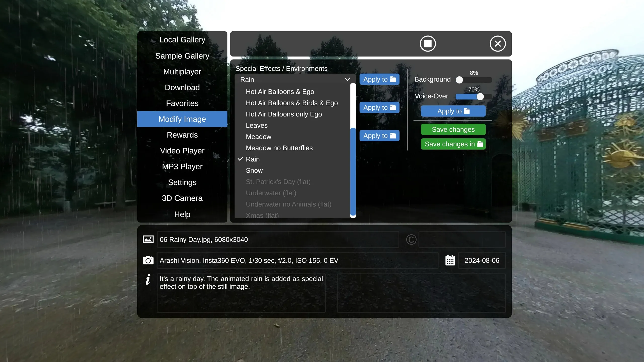This screenshot has width=644, height=362.
Task: Select checked Rain option in list
Action: point(253,159)
